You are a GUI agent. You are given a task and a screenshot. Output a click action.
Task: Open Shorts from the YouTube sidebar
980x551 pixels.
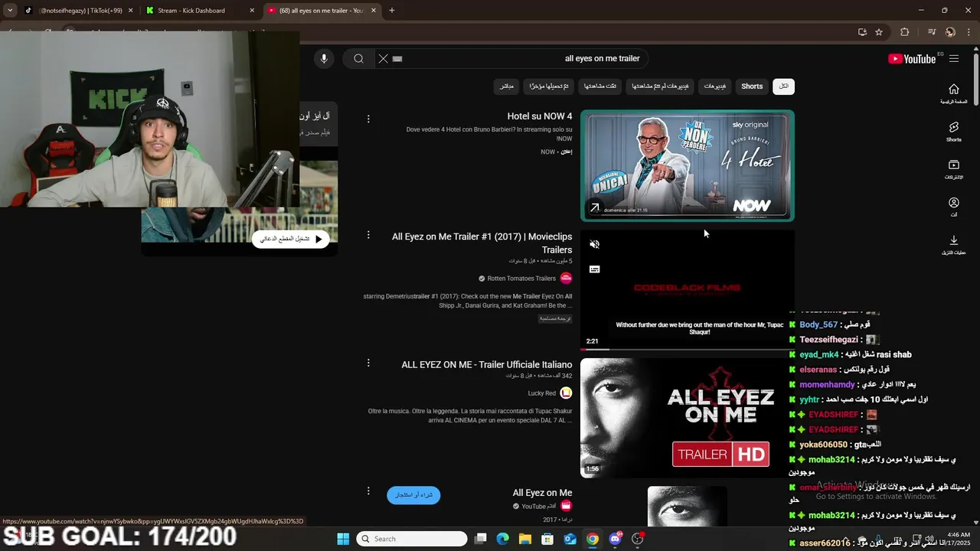pos(954,132)
